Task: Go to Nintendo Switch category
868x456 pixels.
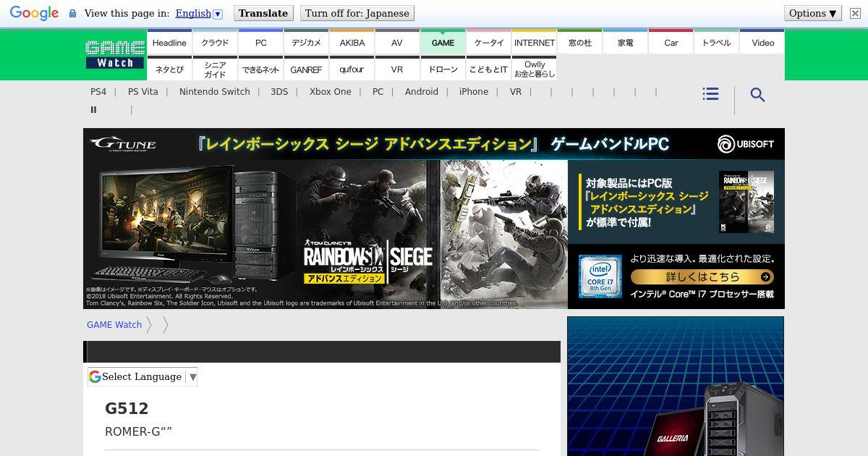Action: pyautogui.click(x=214, y=92)
